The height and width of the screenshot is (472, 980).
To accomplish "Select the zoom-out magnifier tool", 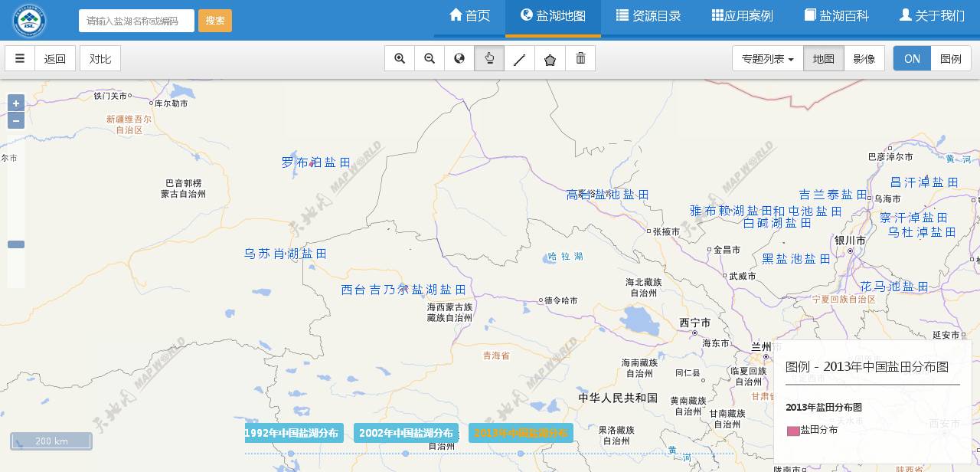I will point(430,58).
